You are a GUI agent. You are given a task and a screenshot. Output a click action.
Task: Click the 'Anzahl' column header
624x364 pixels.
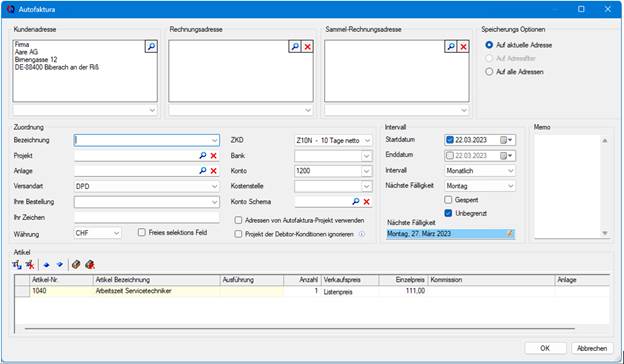point(302,280)
